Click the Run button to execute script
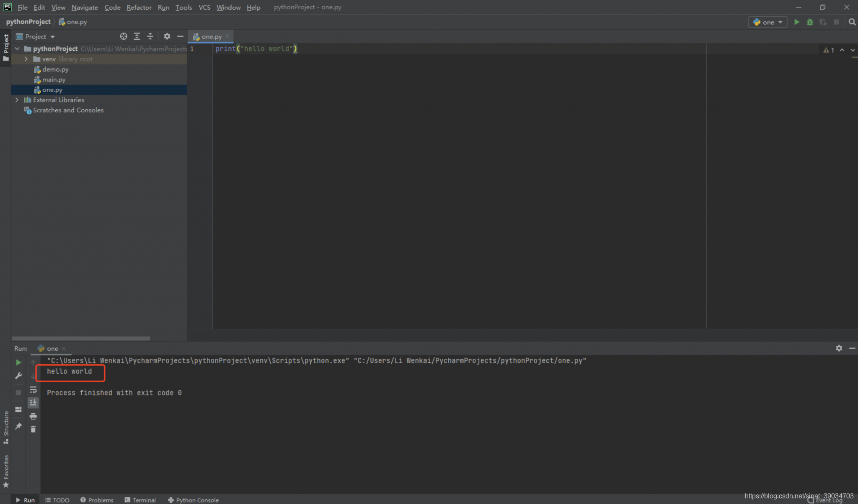 [x=796, y=22]
